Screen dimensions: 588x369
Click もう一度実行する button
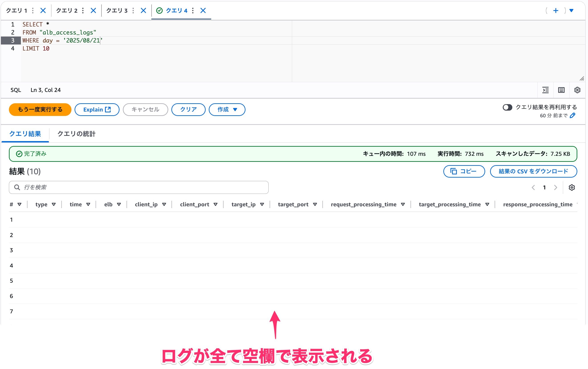point(40,109)
